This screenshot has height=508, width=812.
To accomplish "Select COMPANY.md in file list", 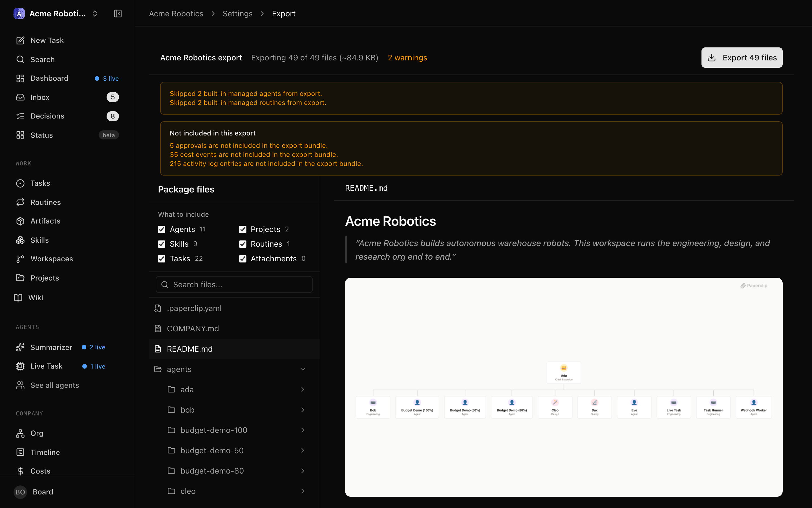I will 234,329.
